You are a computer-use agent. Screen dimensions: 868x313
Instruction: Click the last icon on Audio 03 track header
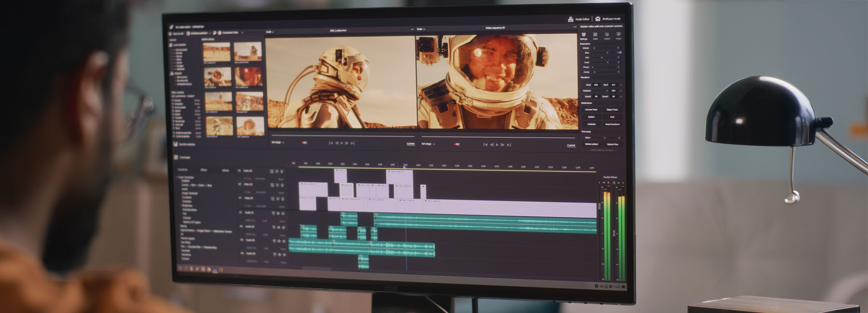point(284,241)
